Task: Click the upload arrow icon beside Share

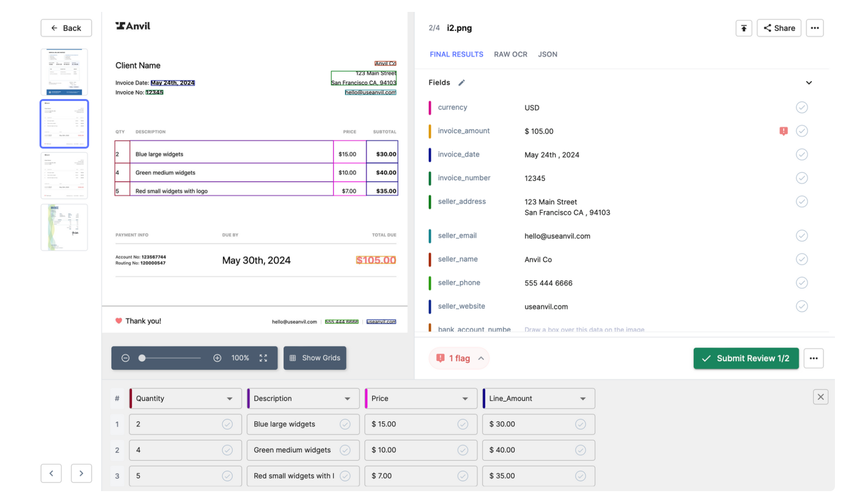Action: [x=743, y=28]
